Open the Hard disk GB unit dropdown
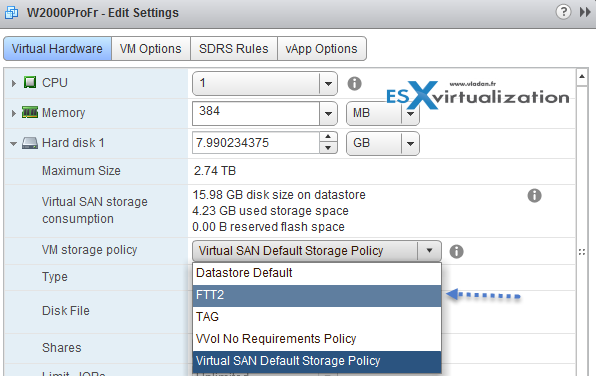Viewport: 596px width, 376px height. (411, 144)
